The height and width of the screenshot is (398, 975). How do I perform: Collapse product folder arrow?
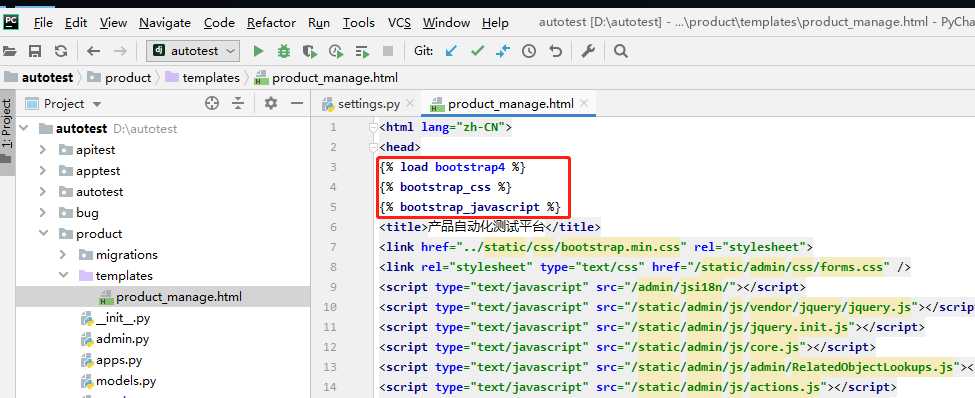tap(44, 234)
